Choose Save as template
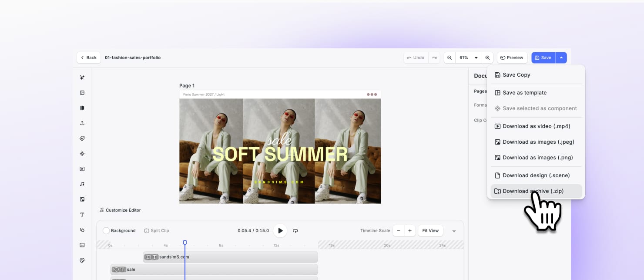Image resolution: width=644 pixels, height=280 pixels. pos(536,93)
